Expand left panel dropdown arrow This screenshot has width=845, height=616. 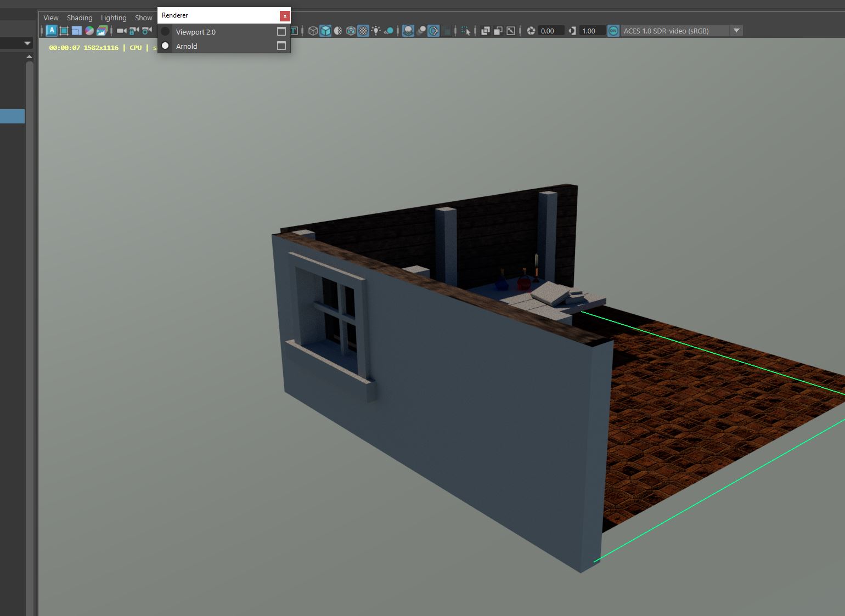(x=27, y=43)
